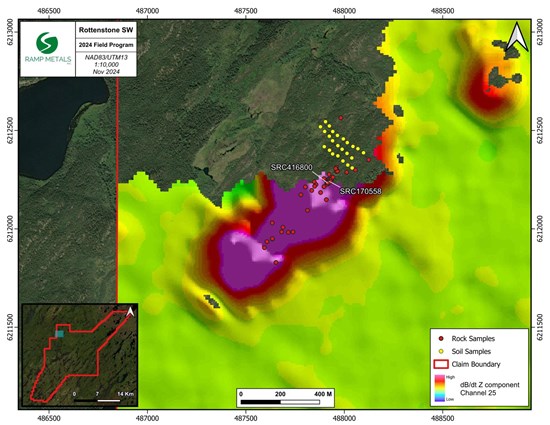Click the NAD83/UTM13 projection text
This screenshot has width=550, height=425.
point(106,58)
